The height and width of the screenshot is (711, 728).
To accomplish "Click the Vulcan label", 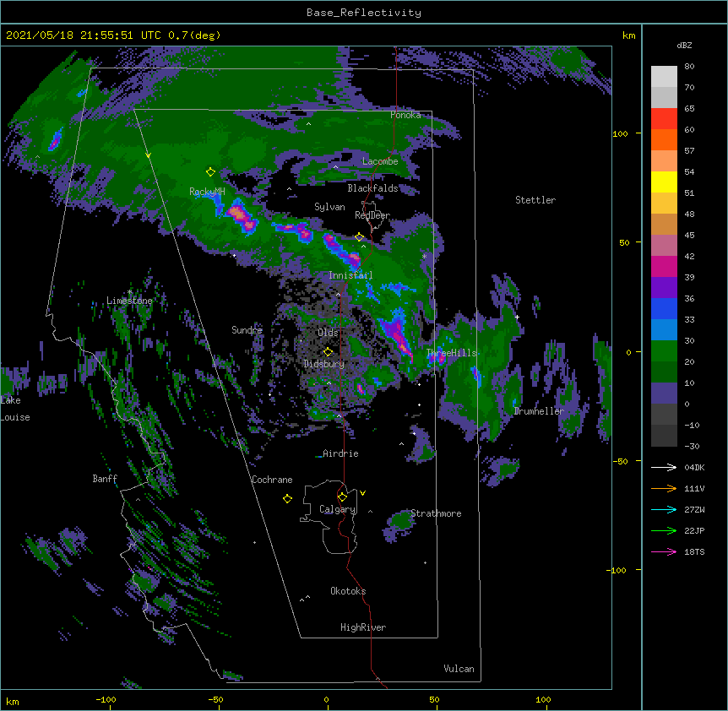I will pyautogui.click(x=459, y=669).
